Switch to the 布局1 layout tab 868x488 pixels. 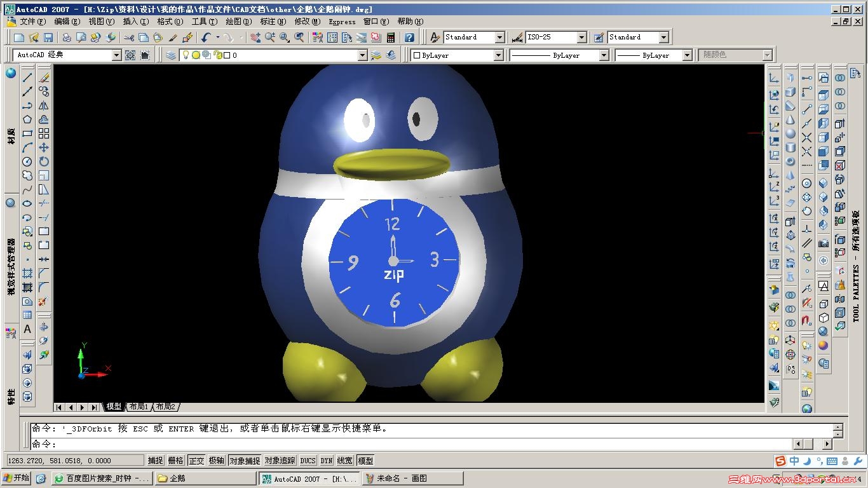pos(139,407)
